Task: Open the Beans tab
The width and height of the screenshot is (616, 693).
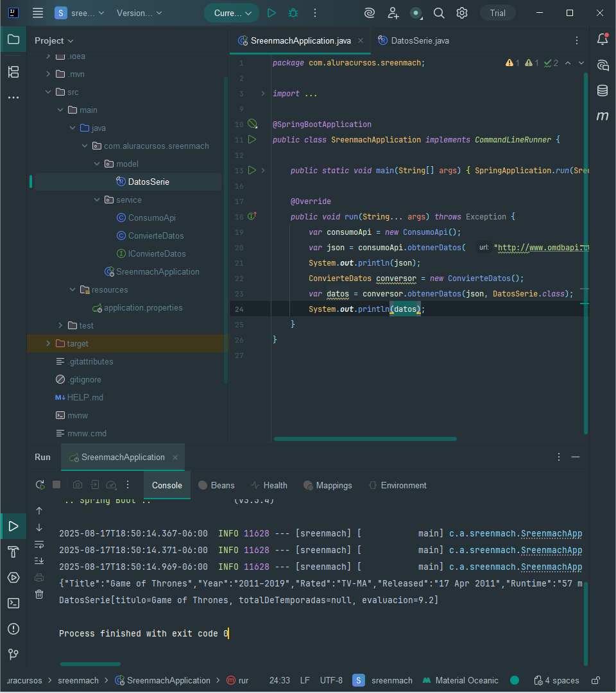Action: coord(216,485)
